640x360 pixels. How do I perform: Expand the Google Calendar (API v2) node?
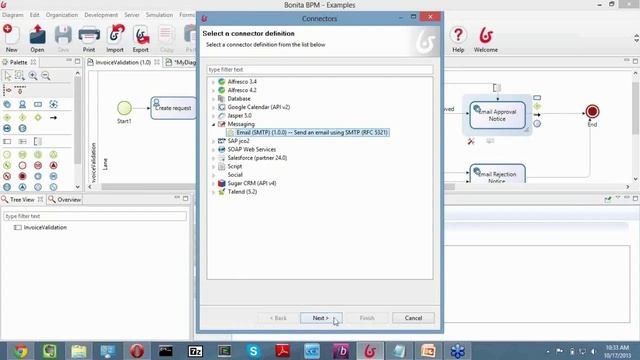click(213, 107)
